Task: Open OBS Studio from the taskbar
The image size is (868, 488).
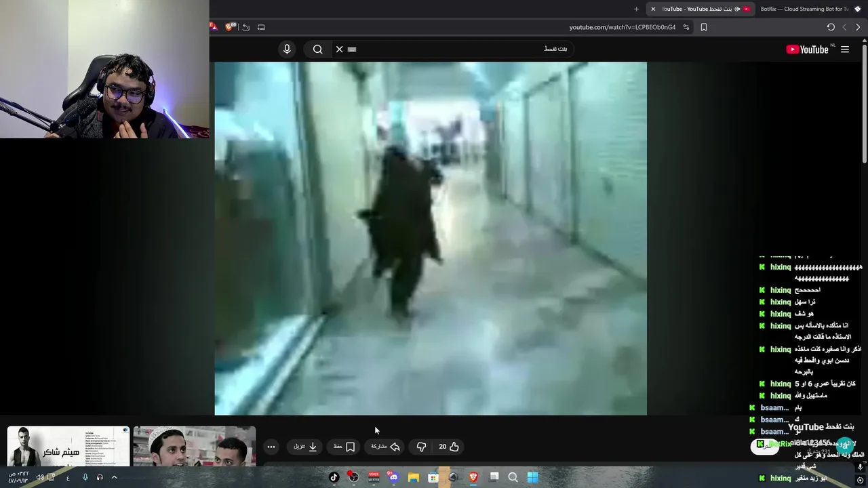Action: coord(353,477)
